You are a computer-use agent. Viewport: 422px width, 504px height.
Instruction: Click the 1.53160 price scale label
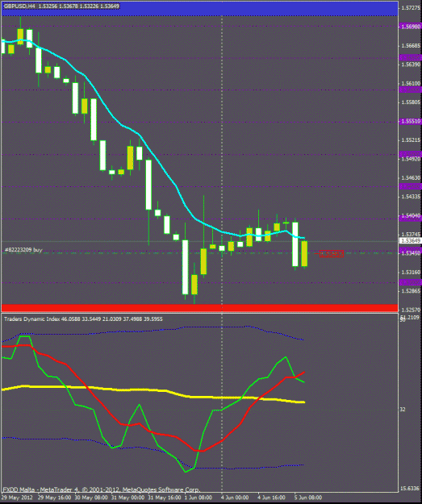click(411, 273)
